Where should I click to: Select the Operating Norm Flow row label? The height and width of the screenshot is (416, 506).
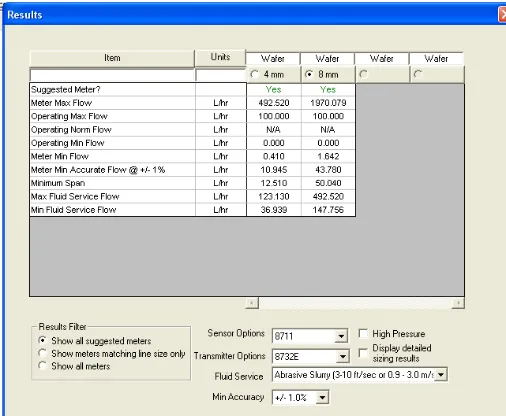(x=71, y=130)
